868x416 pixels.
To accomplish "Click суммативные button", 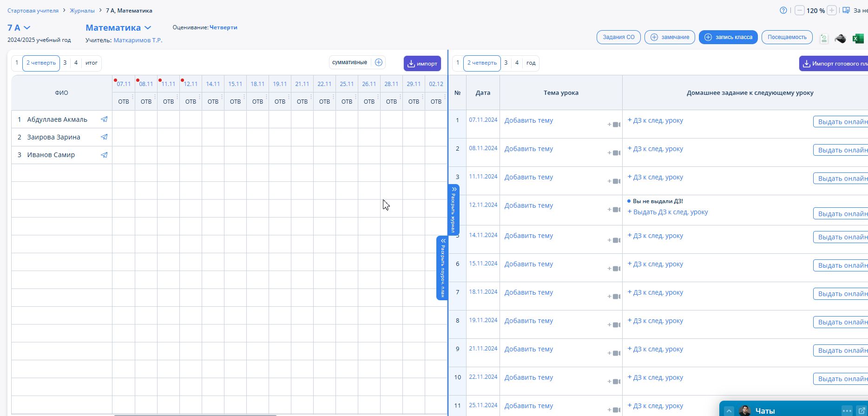I will [x=349, y=62].
